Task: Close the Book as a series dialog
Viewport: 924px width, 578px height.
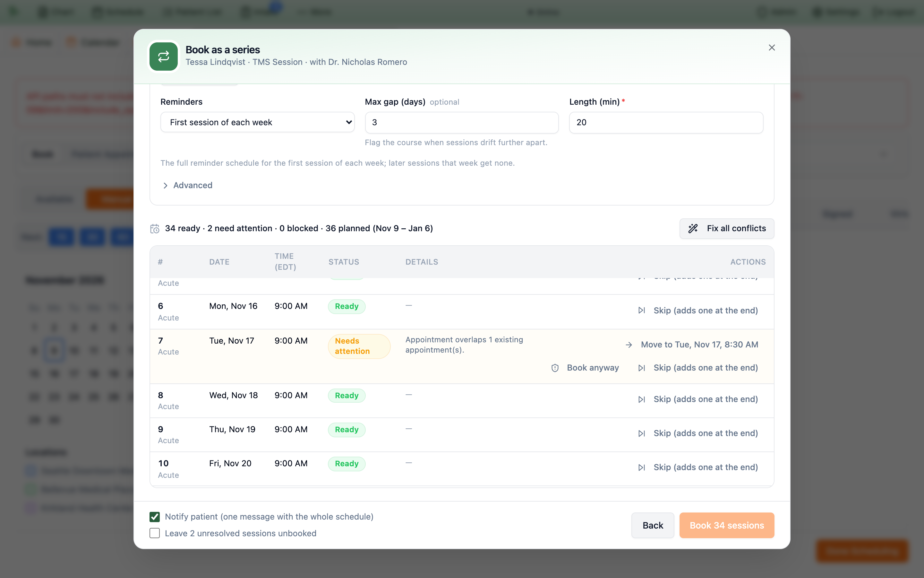Action: (772, 48)
